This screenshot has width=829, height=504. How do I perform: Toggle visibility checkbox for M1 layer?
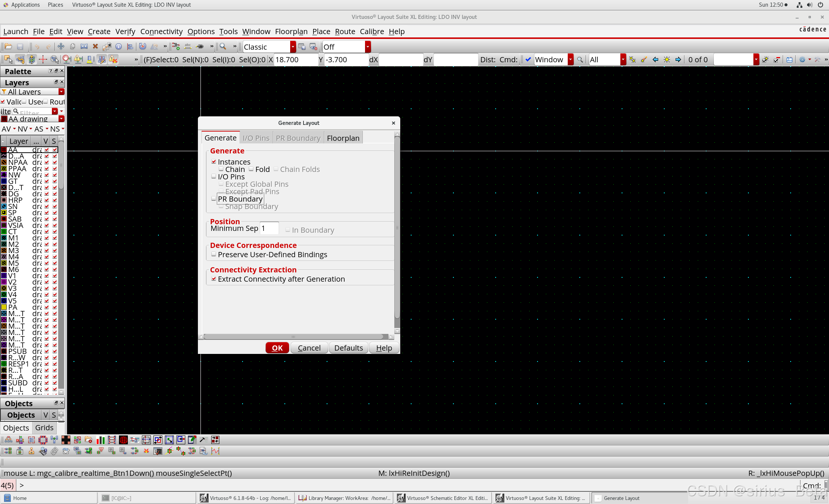coord(47,238)
